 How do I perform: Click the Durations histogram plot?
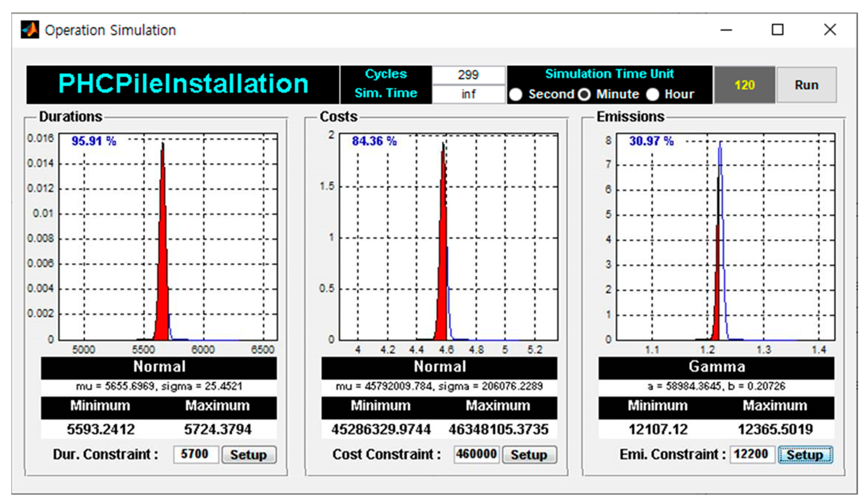coord(168,237)
